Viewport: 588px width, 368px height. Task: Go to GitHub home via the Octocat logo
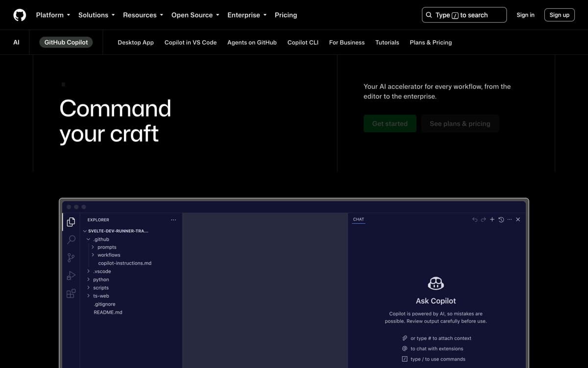(x=20, y=15)
